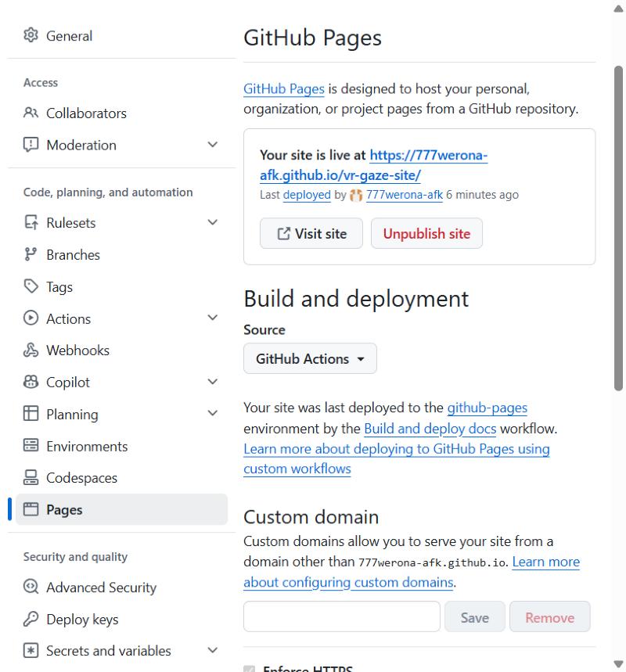Click the GitHub Pages intro link
Viewport: 626px width, 672px height.
pos(284,88)
